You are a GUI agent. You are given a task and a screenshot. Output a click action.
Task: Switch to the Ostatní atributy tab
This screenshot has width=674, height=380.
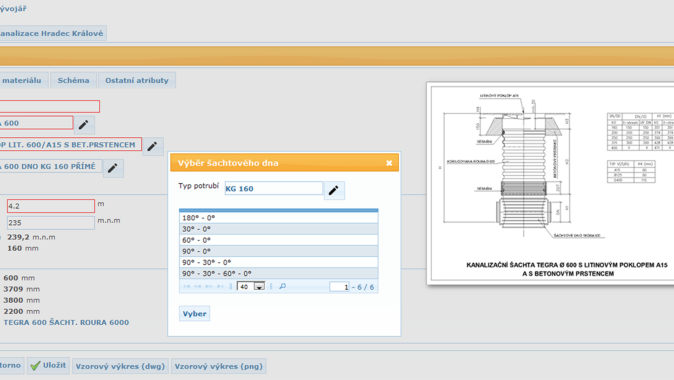[x=137, y=80]
